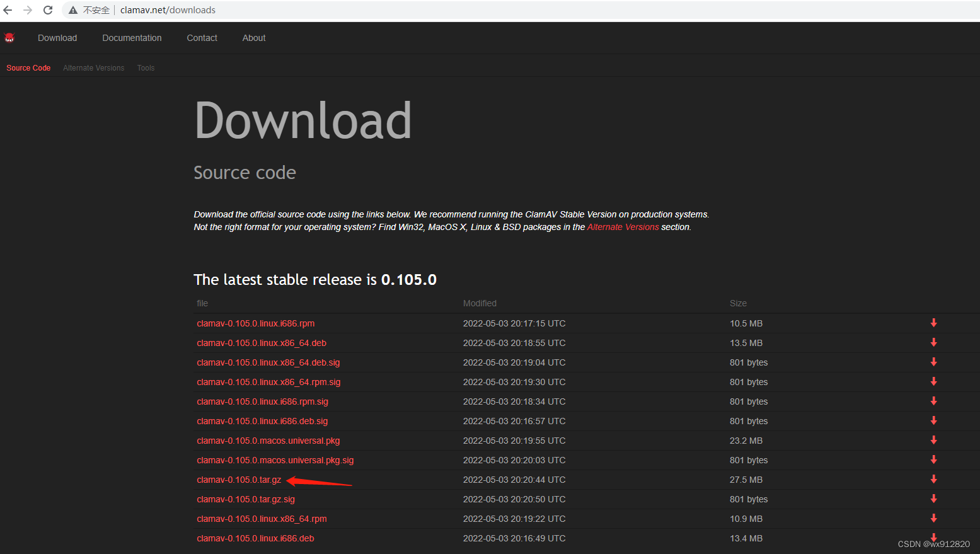Download arrow for linux.x86_64.deb.sig row
The width and height of the screenshot is (980, 554).
click(x=934, y=362)
